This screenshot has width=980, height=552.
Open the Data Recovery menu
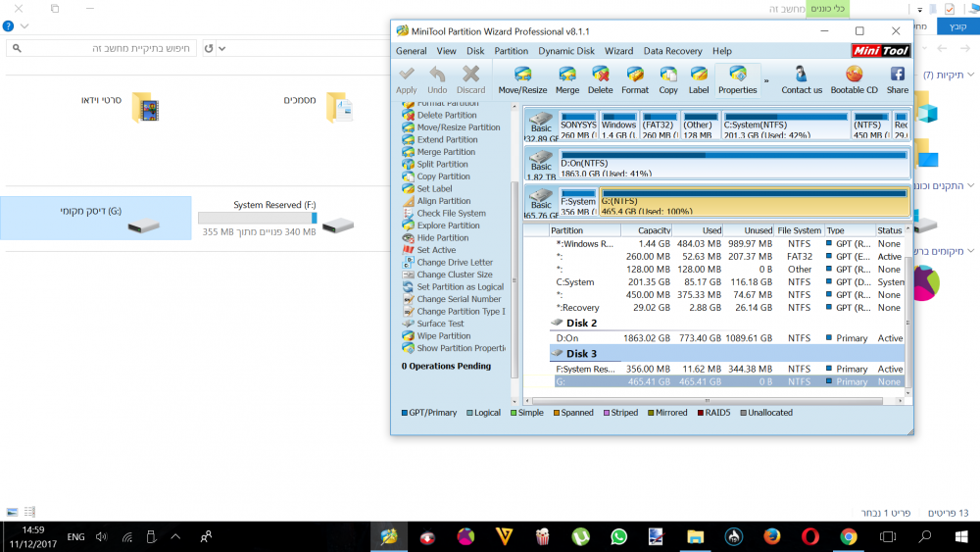coord(672,51)
